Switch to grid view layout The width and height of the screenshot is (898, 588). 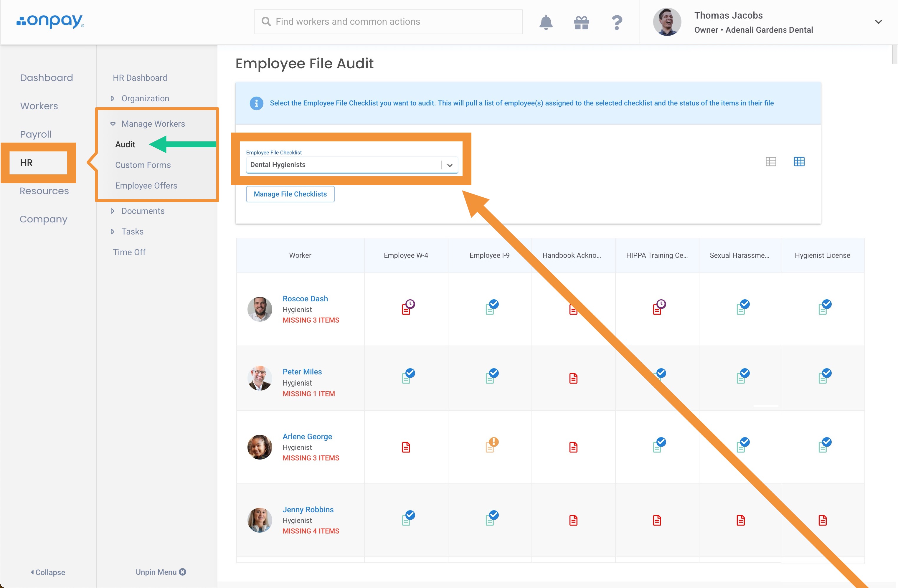click(799, 162)
